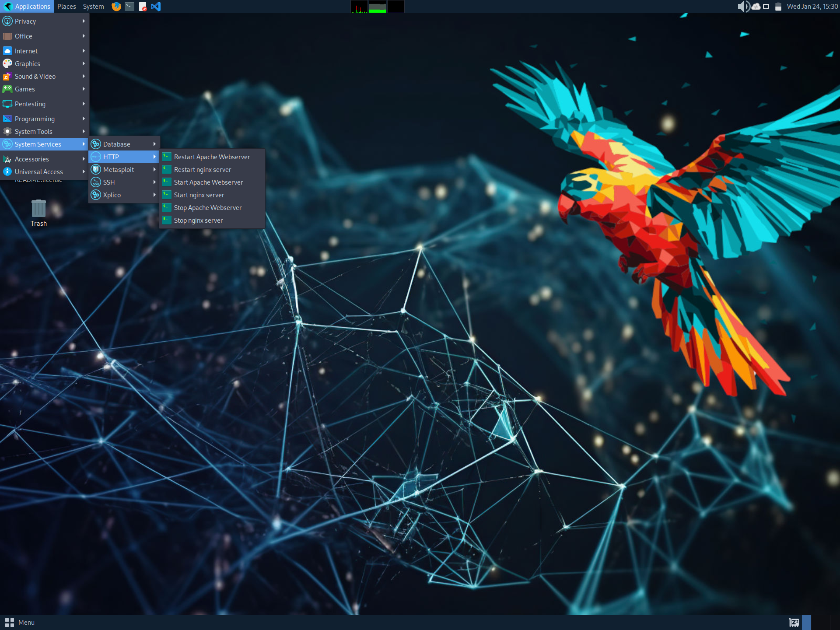Click the text editor launcher in top panel
This screenshot has width=840, height=630.
143,7
